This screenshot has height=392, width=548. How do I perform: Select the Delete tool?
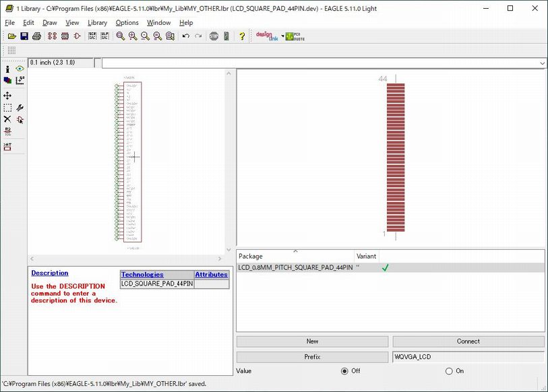7,120
